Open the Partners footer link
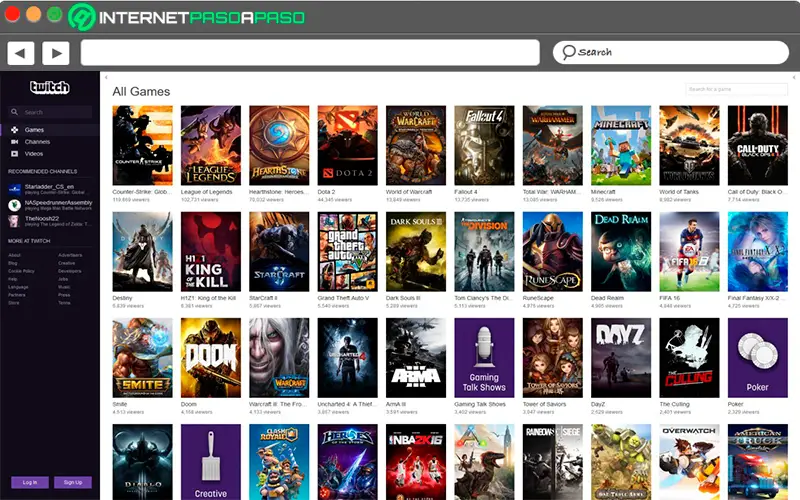This screenshot has width=800, height=500. (16, 295)
